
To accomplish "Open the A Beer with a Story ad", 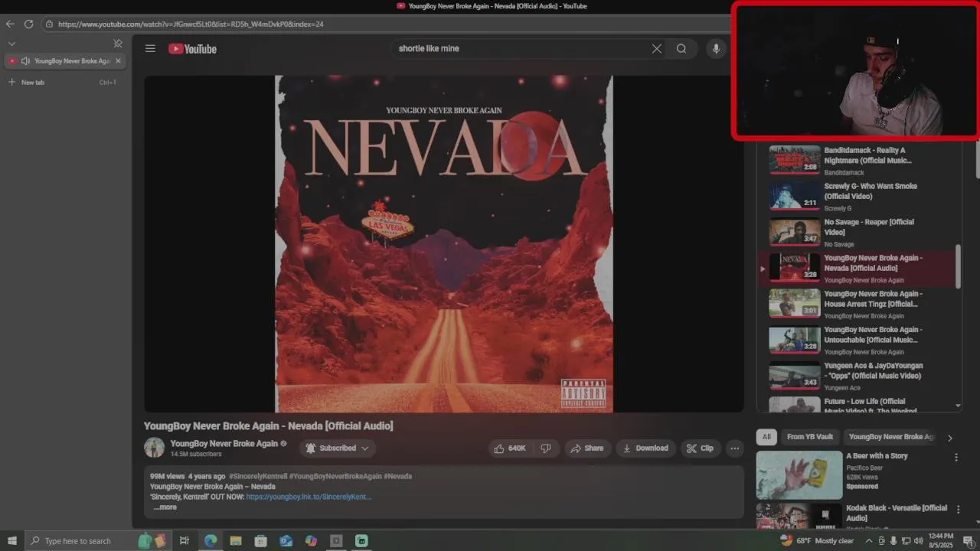I will pos(877,456).
